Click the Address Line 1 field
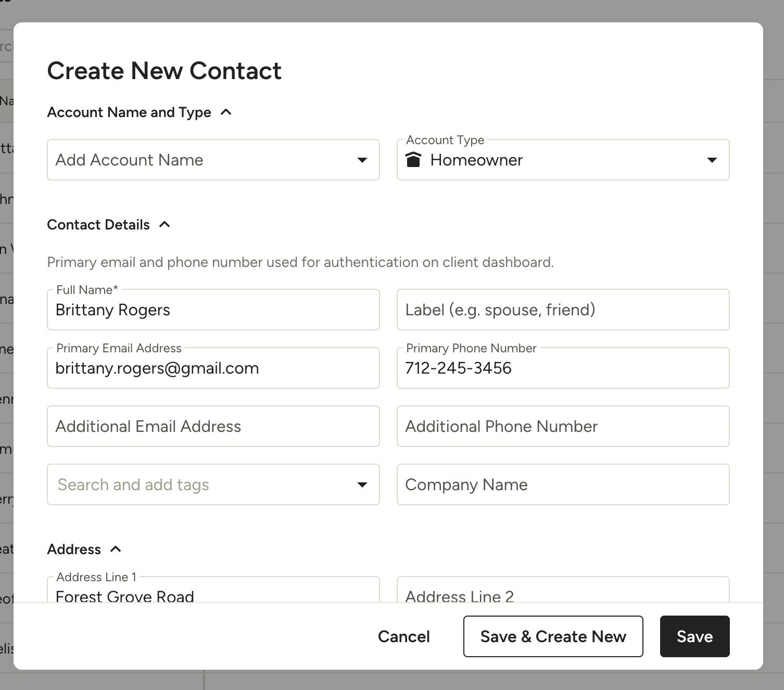This screenshot has width=784, height=690. pos(213,590)
